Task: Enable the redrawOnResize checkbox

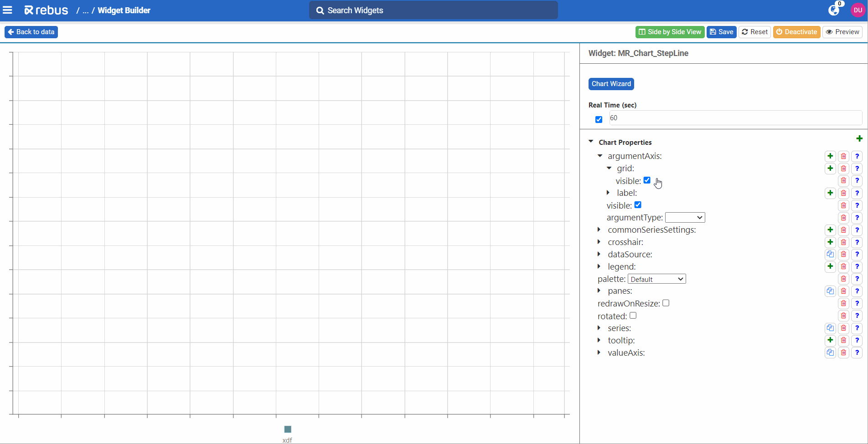Action: click(x=666, y=303)
